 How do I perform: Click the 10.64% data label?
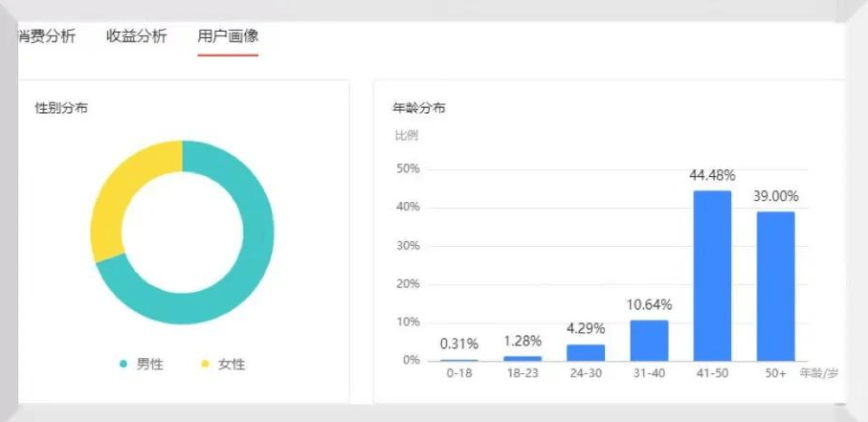pos(649,305)
